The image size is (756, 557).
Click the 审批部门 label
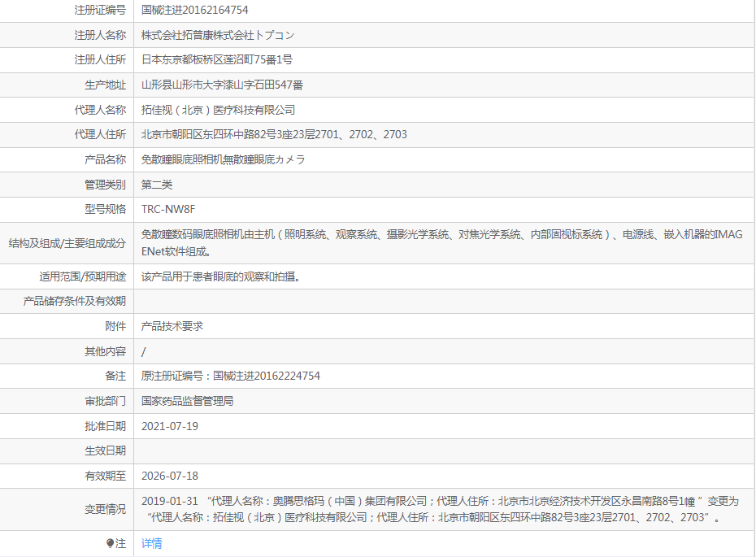106,401
